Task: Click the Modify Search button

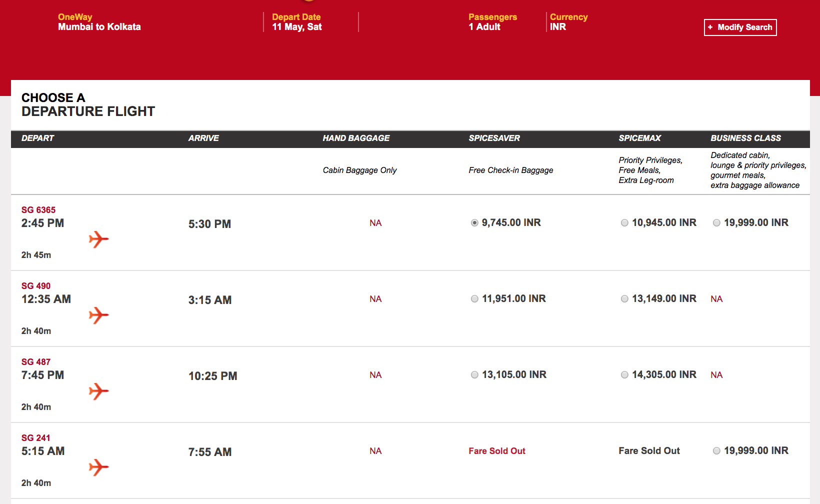Action: point(740,27)
